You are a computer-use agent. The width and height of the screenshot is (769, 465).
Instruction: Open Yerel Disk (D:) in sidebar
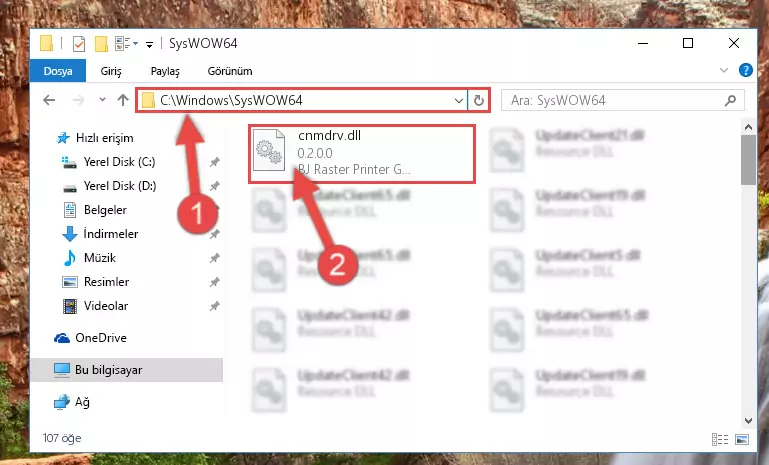pyautogui.click(x=119, y=186)
